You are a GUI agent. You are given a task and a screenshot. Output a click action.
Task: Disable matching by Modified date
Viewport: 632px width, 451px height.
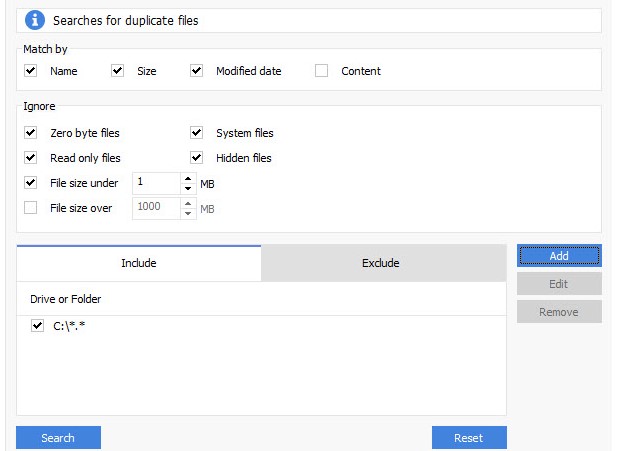[x=196, y=71]
